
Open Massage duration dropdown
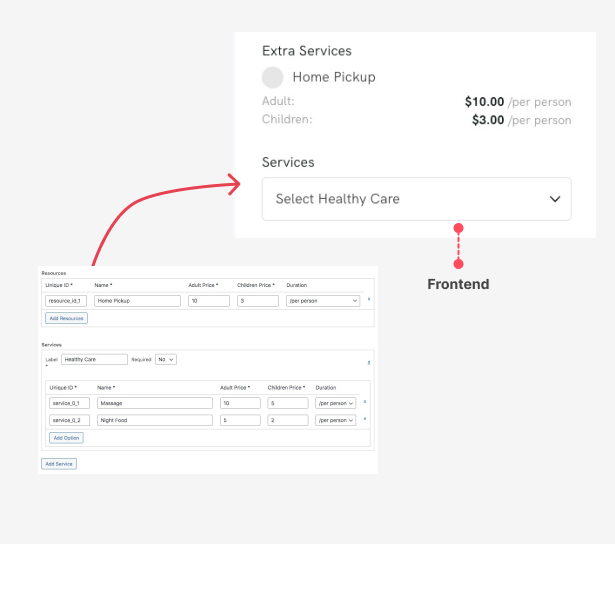(x=335, y=403)
